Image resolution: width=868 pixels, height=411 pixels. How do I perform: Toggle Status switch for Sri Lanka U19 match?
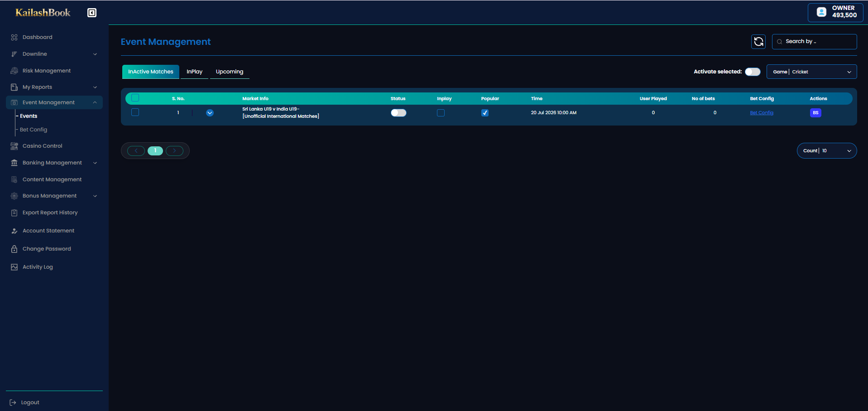(x=398, y=113)
